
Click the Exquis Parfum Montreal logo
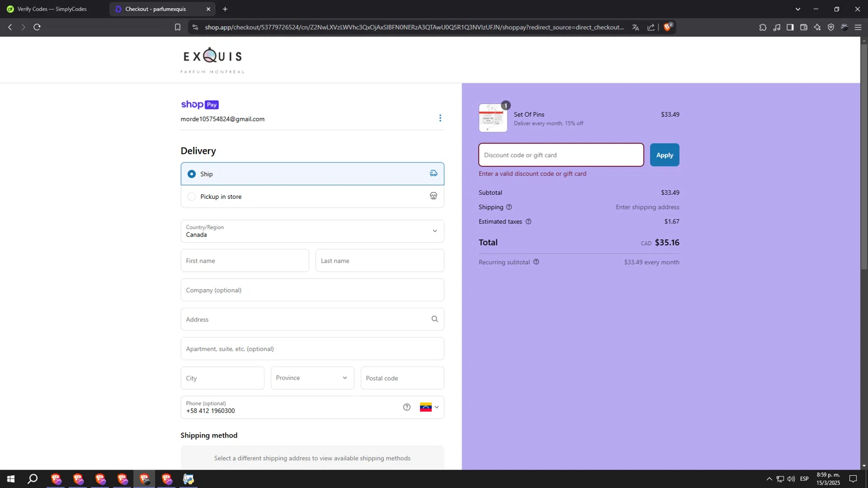point(212,60)
